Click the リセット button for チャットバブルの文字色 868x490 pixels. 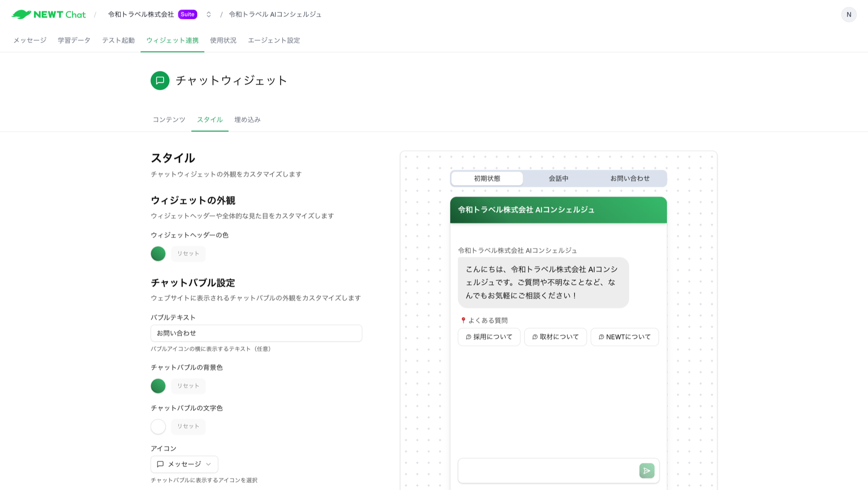[188, 426]
